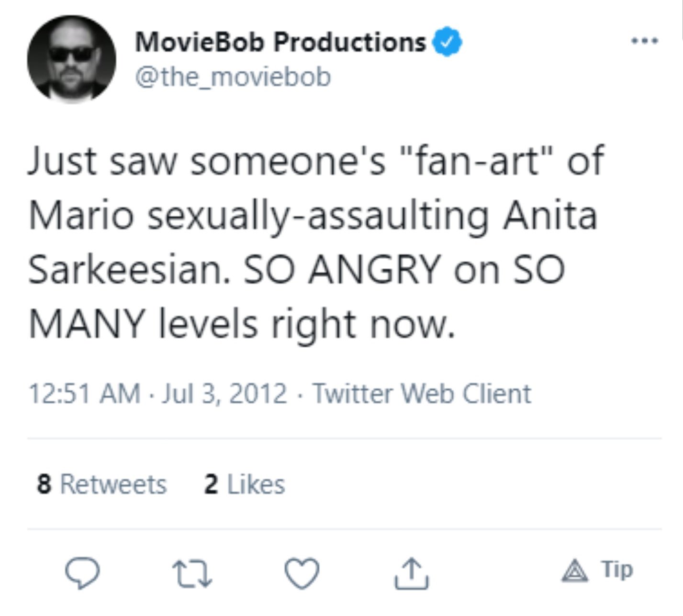View the 8 Retweets list
The width and height of the screenshot is (683, 616).
point(101,484)
